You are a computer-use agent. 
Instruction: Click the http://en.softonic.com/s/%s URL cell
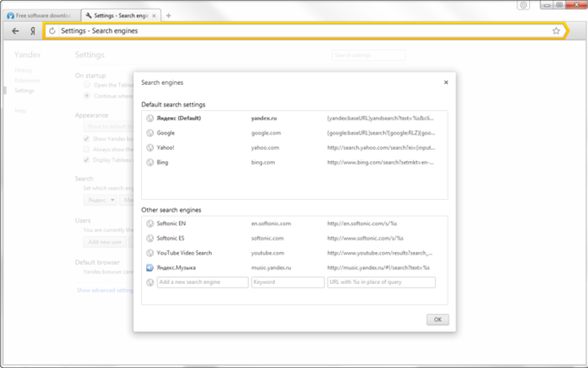361,223
